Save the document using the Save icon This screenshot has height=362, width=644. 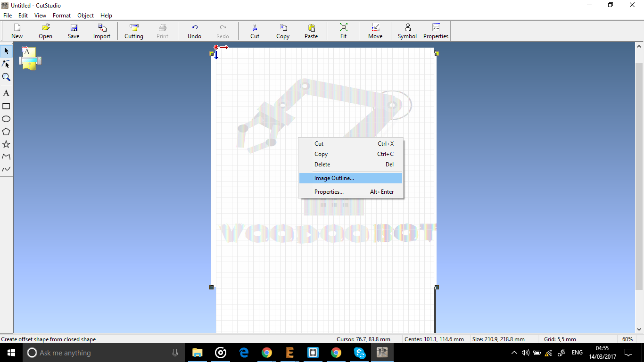[x=74, y=31]
